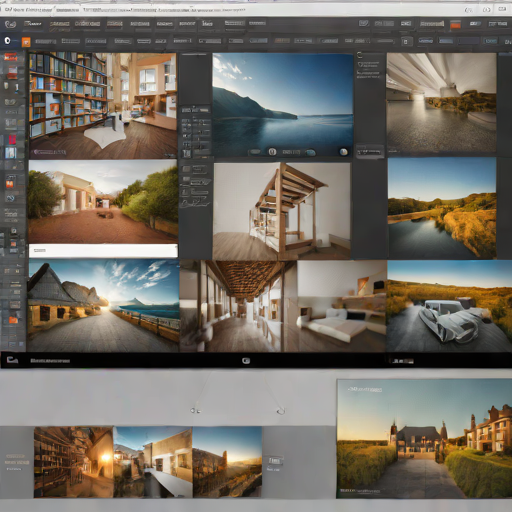Click the boxed button in second toolbar right
The height and width of the screenshot is (512, 512).
406,42
